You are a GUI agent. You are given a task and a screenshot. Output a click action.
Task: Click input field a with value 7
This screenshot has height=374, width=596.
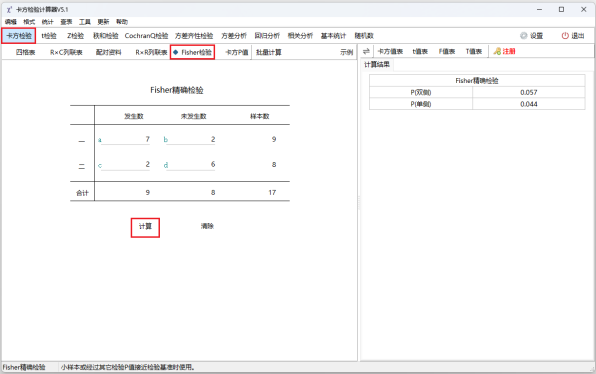125,139
